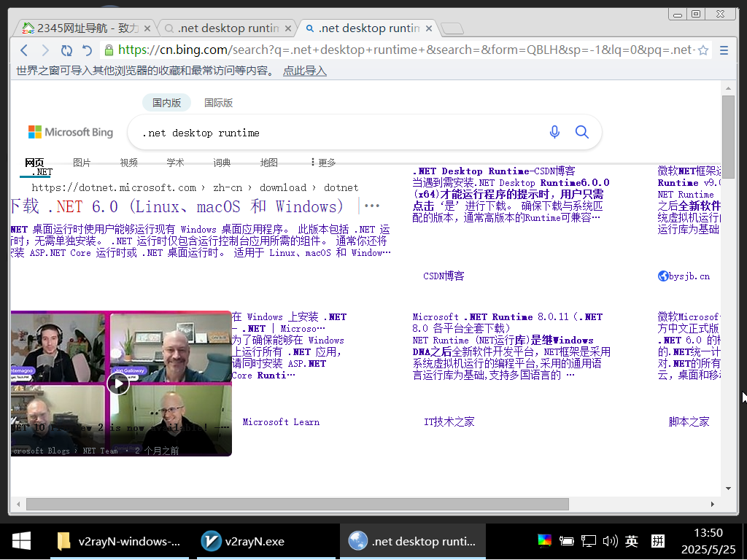Bookmark this page with the star icon

[703, 50]
